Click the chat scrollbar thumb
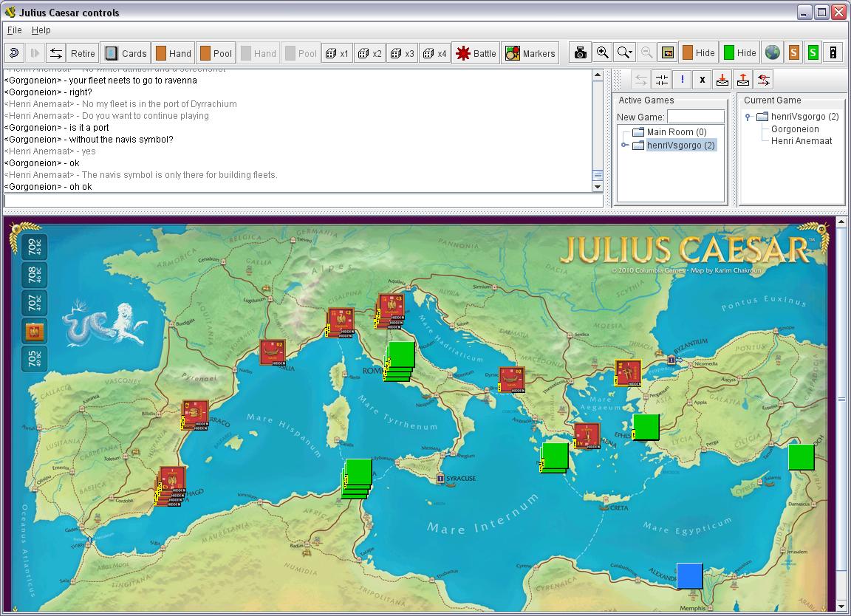The height and width of the screenshot is (616, 851). coord(598,175)
